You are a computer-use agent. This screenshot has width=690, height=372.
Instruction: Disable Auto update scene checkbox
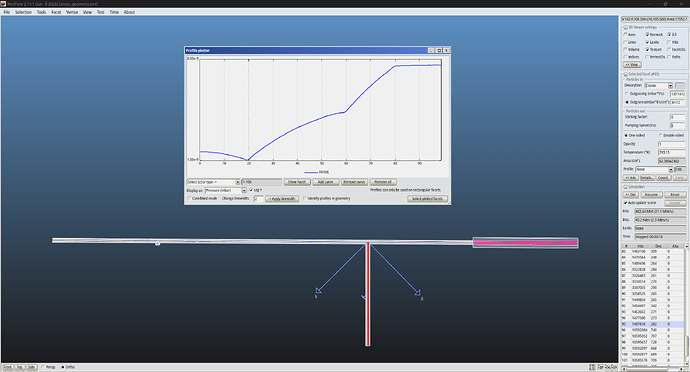tap(626, 203)
